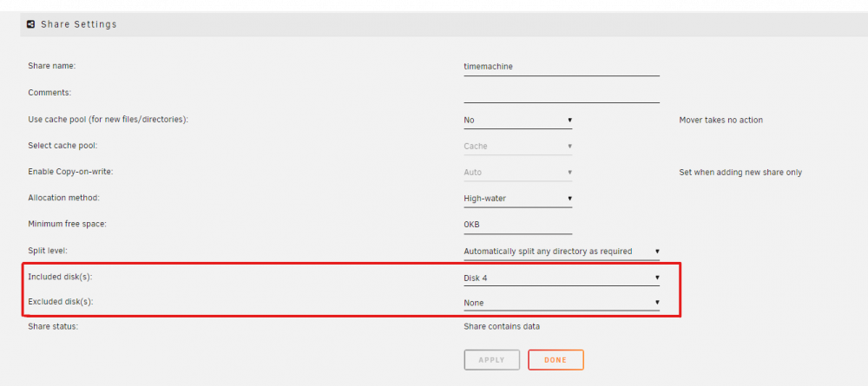
Task: Click the 'Excluded disk(s):' label
Action: pyautogui.click(x=61, y=302)
